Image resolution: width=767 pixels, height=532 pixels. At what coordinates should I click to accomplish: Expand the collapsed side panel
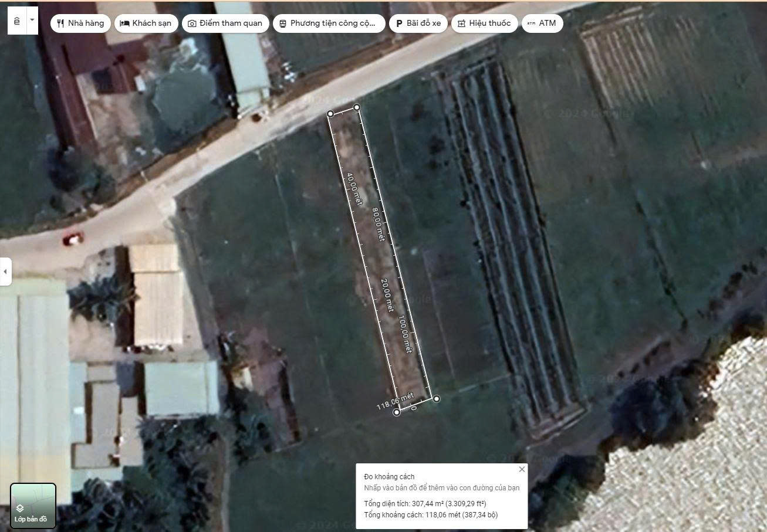pyautogui.click(x=5, y=272)
